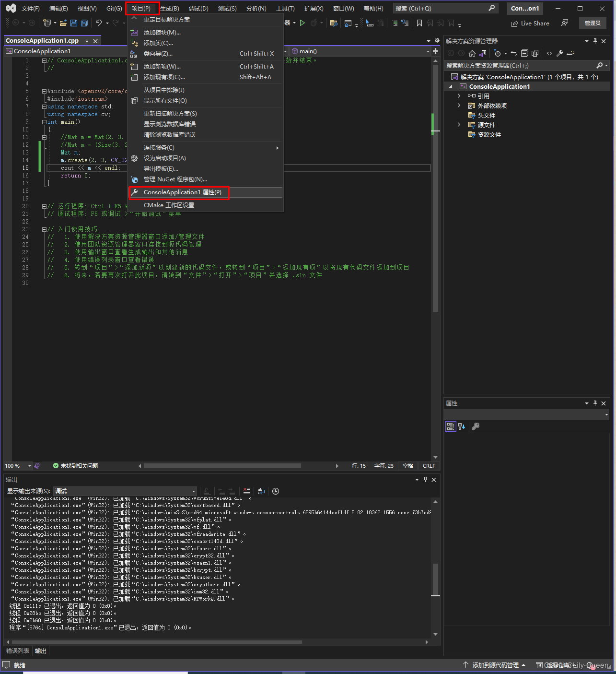Click the feedback person icon near Live Share
The image size is (616, 674).
(x=565, y=23)
